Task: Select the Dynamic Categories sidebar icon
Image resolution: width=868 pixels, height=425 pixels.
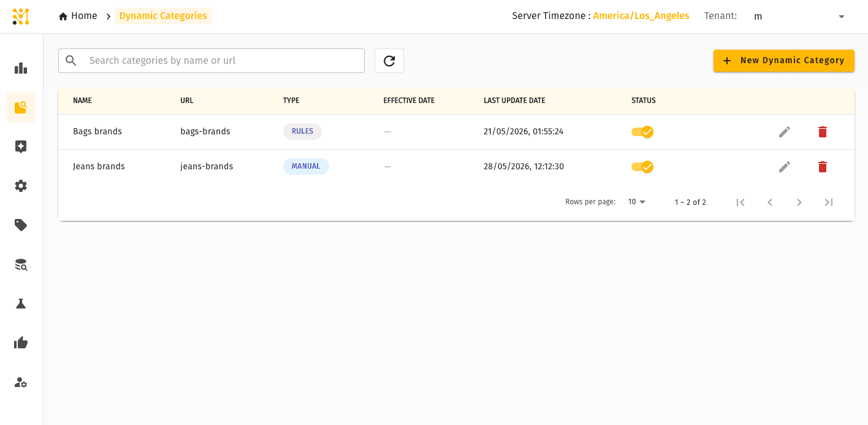Action: pyautogui.click(x=21, y=107)
